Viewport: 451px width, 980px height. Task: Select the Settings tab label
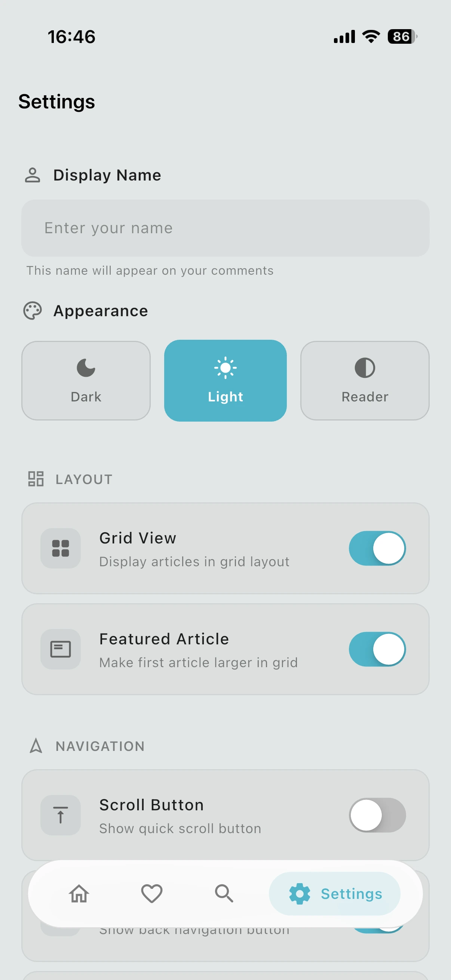point(351,894)
